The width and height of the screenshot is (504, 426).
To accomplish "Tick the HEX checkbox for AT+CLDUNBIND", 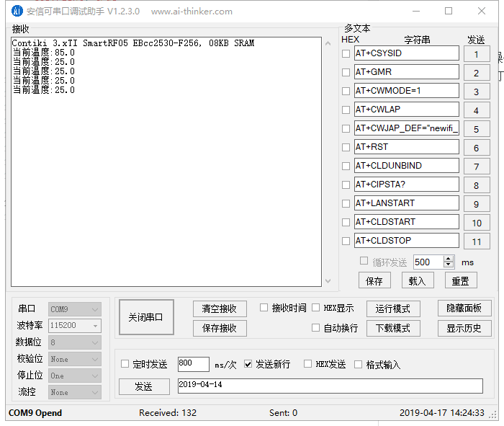I will tap(346, 166).
